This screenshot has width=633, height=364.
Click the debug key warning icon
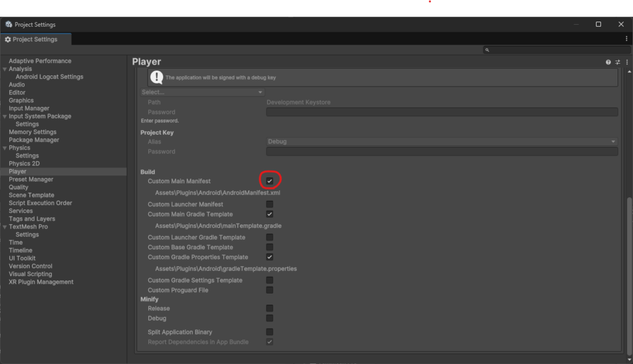pyautogui.click(x=156, y=77)
